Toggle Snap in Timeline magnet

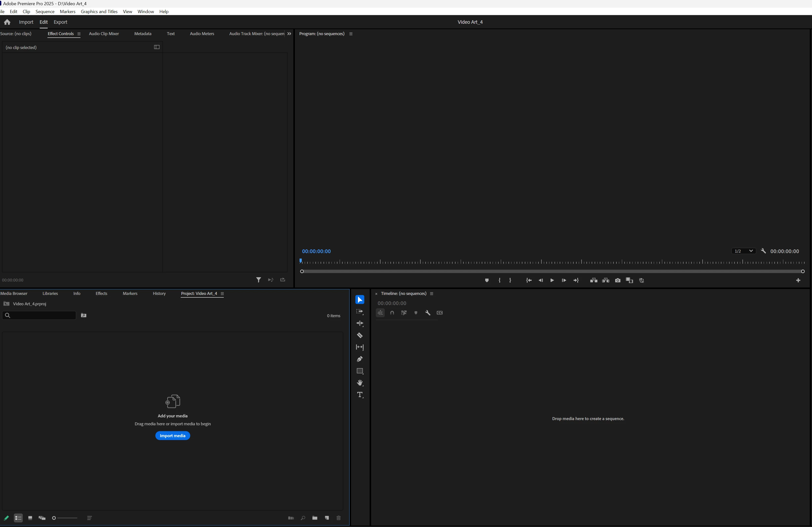[x=392, y=312]
